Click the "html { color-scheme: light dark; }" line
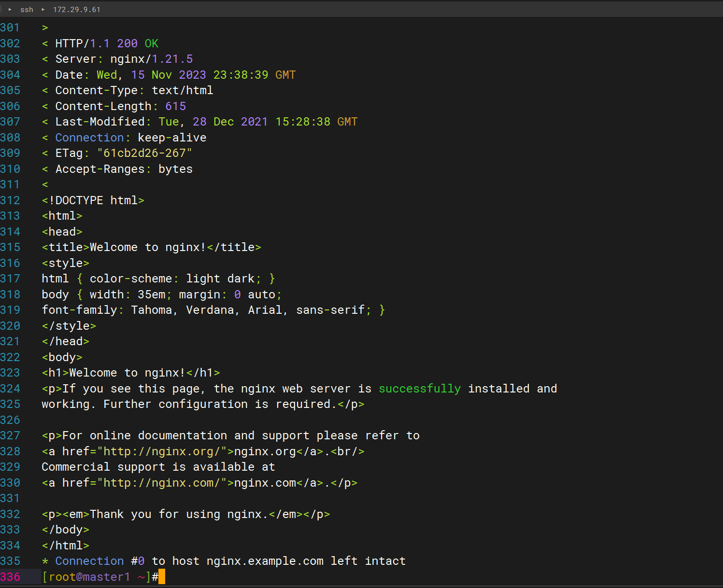The height and width of the screenshot is (588, 723). [x=158, y=279]
